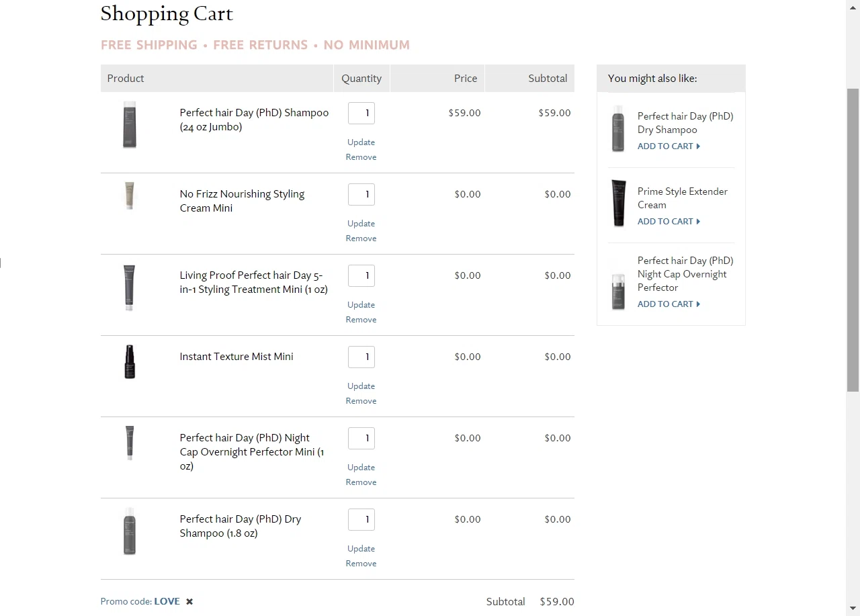Viewport: 860px width, 616px height.
Task: Remove No Frizz Nourishing Styling Cream Mini
Action: (361, 238)
